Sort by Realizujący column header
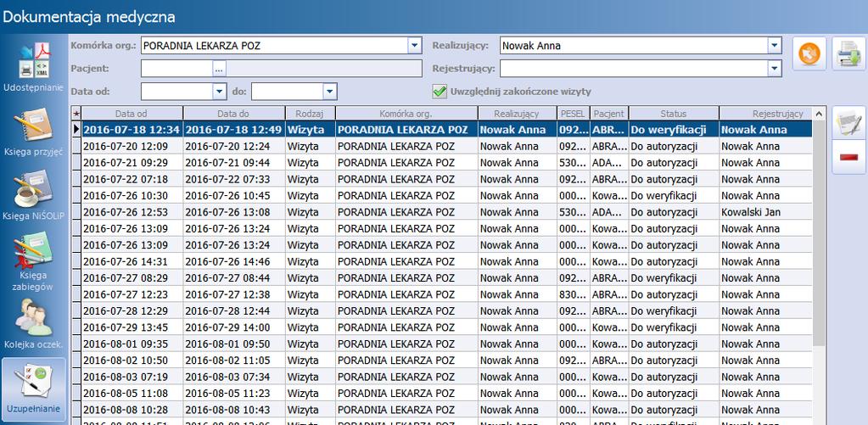 click(x=517, y=114)
